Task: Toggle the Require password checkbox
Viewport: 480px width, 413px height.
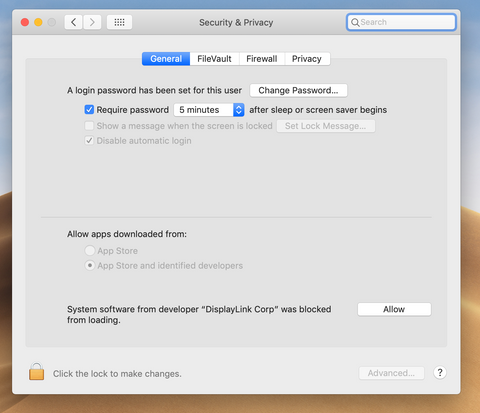Action: click(89, 109)
